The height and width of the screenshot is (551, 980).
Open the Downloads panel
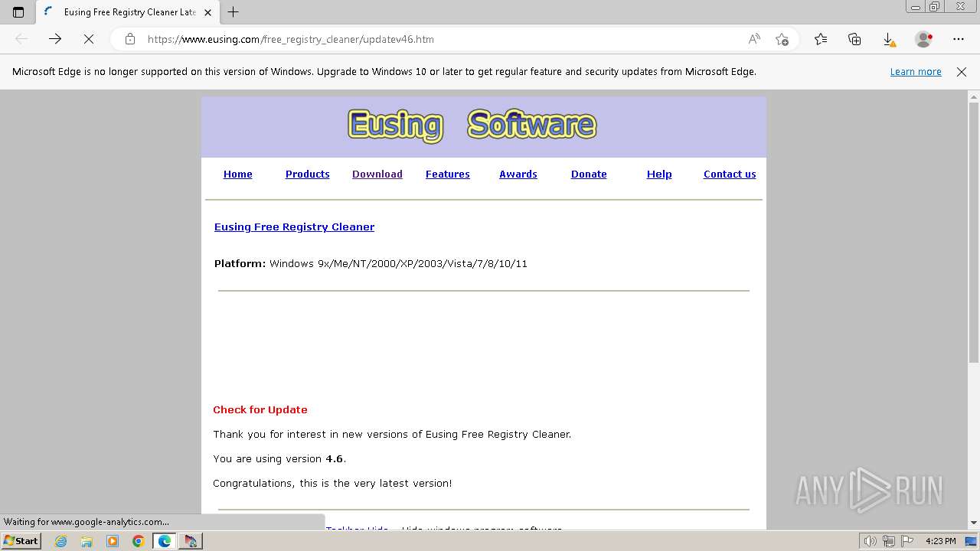click(x=888, y=39)
